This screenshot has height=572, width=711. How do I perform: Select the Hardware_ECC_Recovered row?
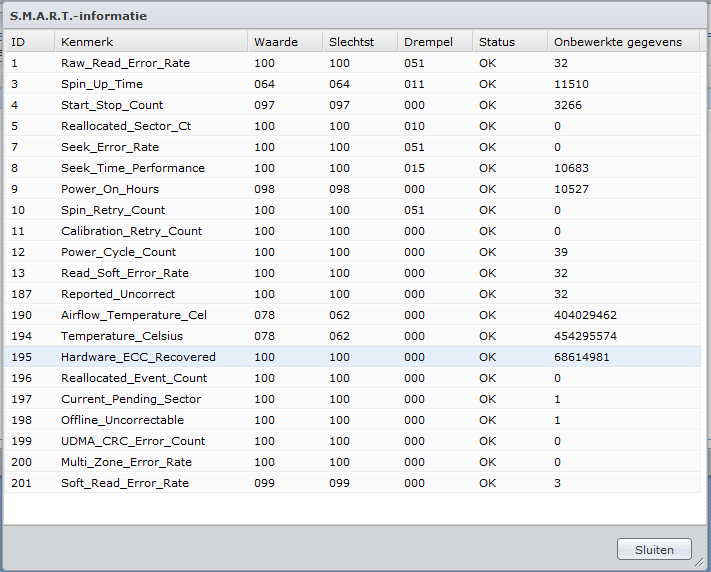[x=138, y=357]
